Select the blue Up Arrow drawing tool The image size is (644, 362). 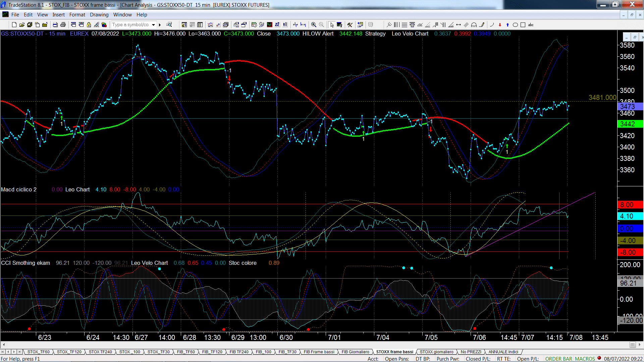507,25
